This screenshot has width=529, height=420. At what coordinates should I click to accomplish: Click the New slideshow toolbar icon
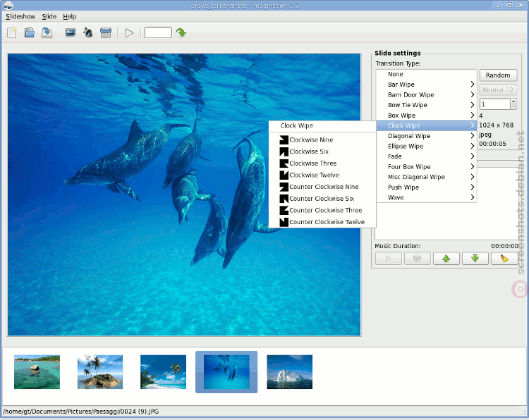(12, 32)
